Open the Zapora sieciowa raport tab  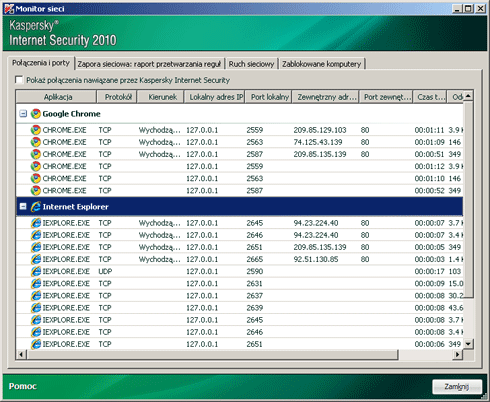click(x=149, y=64)
